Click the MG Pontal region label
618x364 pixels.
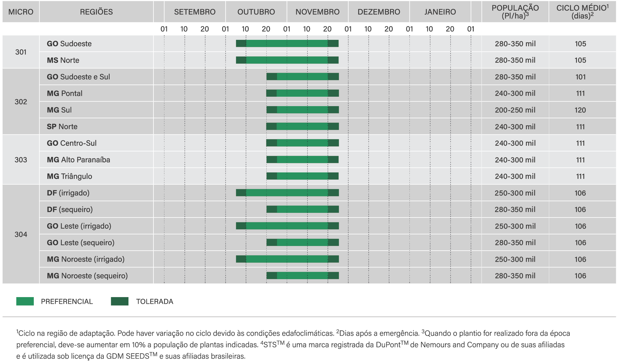[x=65, y=93]
